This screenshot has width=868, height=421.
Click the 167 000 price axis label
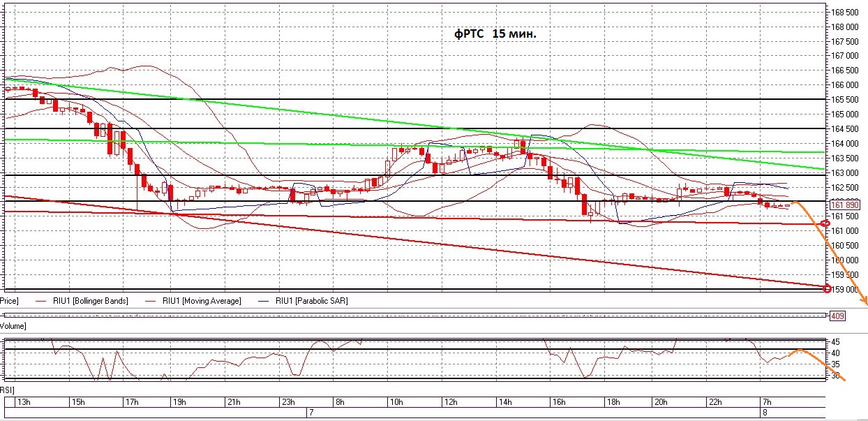[845, 56]
